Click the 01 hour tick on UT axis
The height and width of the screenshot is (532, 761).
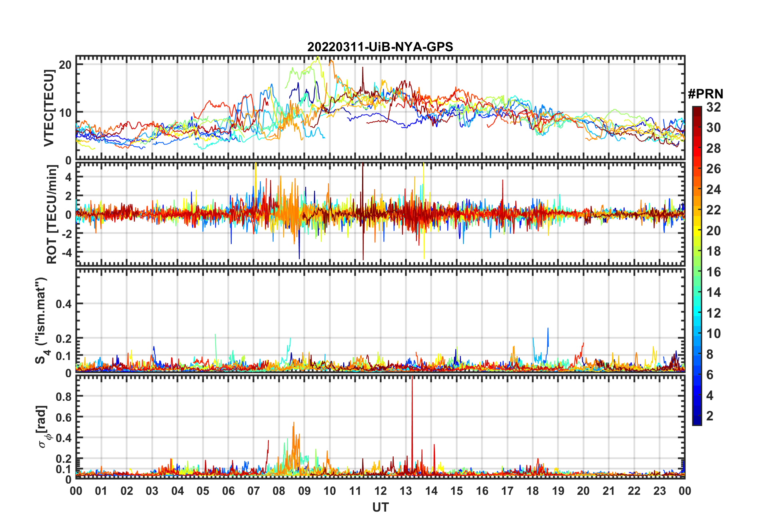(101, 491)
